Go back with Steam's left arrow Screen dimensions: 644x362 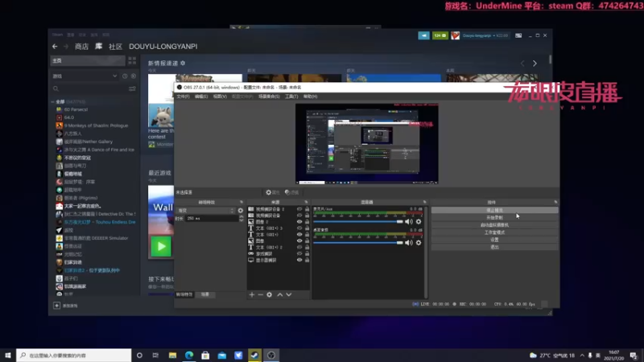[55, 47]
